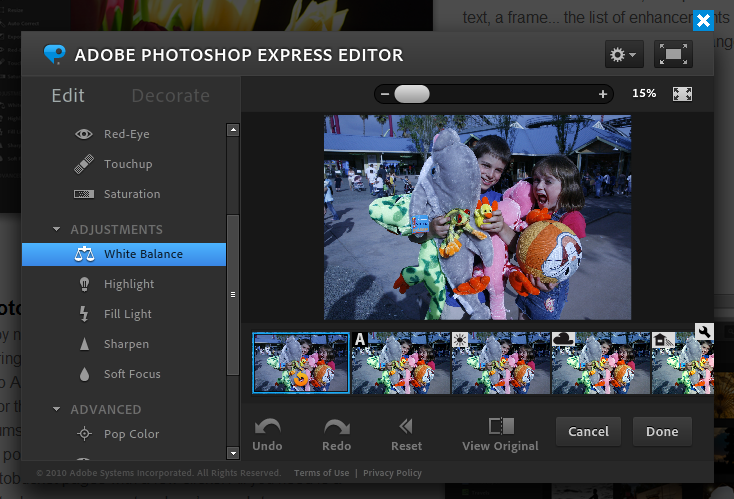
Task: Open the Privacy Policy link
Action: click(x=392, y=473)
